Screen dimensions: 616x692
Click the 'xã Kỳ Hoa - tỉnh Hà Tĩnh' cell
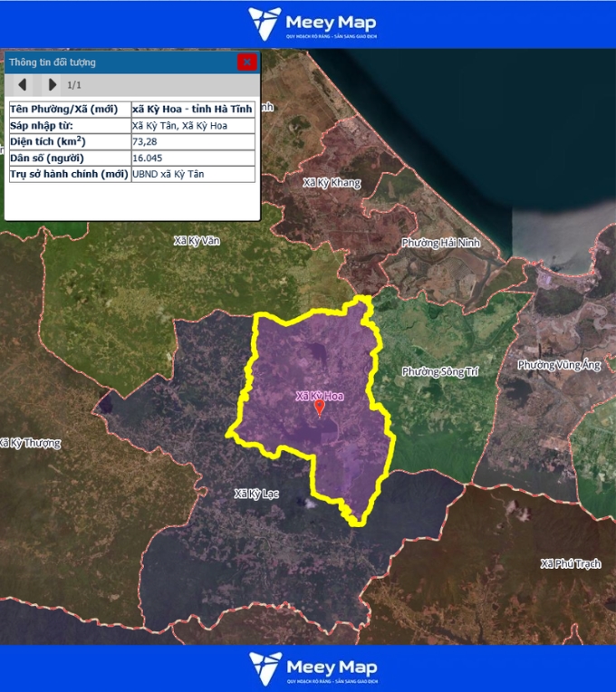tap(192, 109)
